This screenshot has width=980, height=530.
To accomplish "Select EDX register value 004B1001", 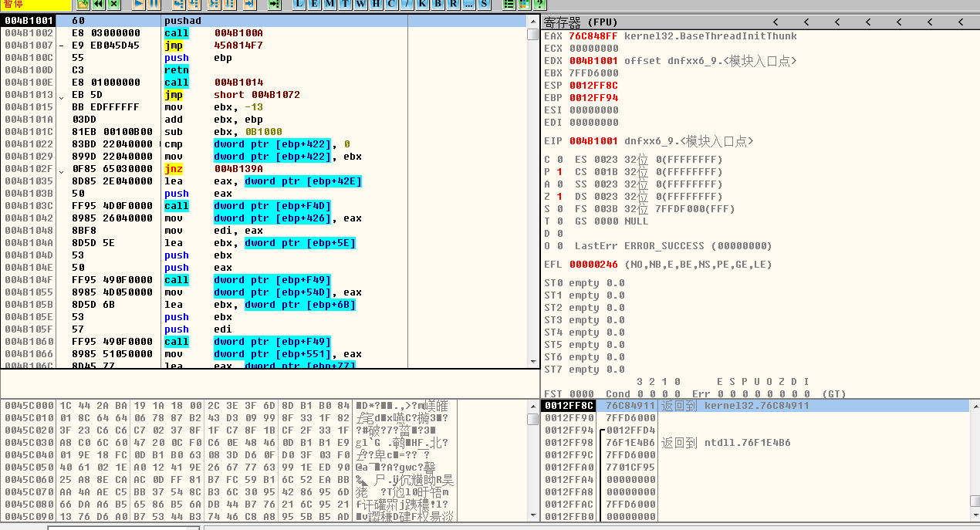I will point(593,61).
